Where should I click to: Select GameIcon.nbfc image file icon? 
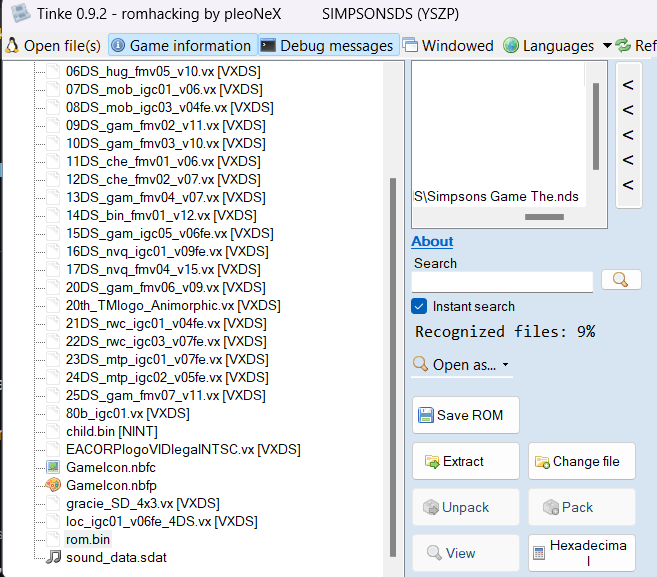tap(53, 467)
